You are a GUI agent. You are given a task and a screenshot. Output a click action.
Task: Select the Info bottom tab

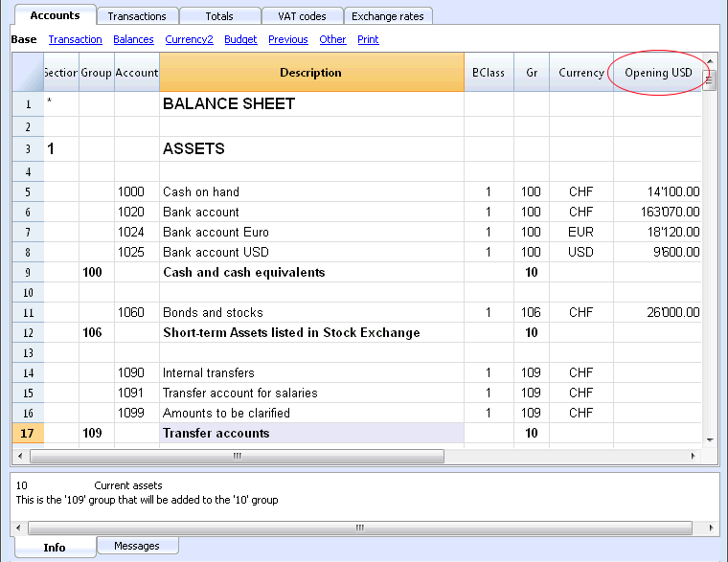(x=55, y=547)
